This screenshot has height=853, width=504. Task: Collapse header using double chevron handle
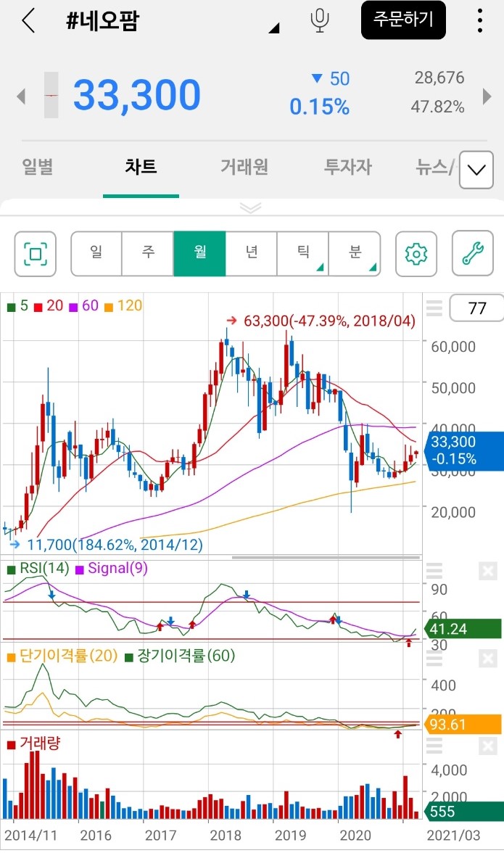point(251,207)
